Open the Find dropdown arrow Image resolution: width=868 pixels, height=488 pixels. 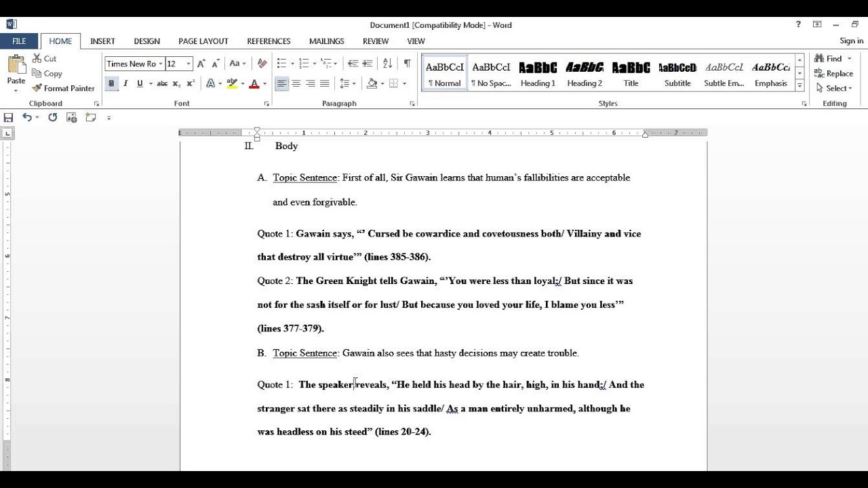tap(849, 58)
